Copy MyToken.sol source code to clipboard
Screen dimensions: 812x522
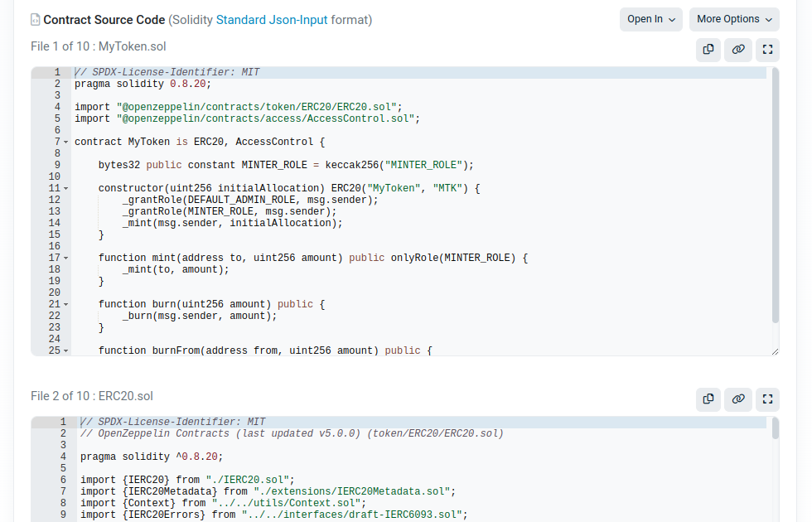tap(708, 50)
